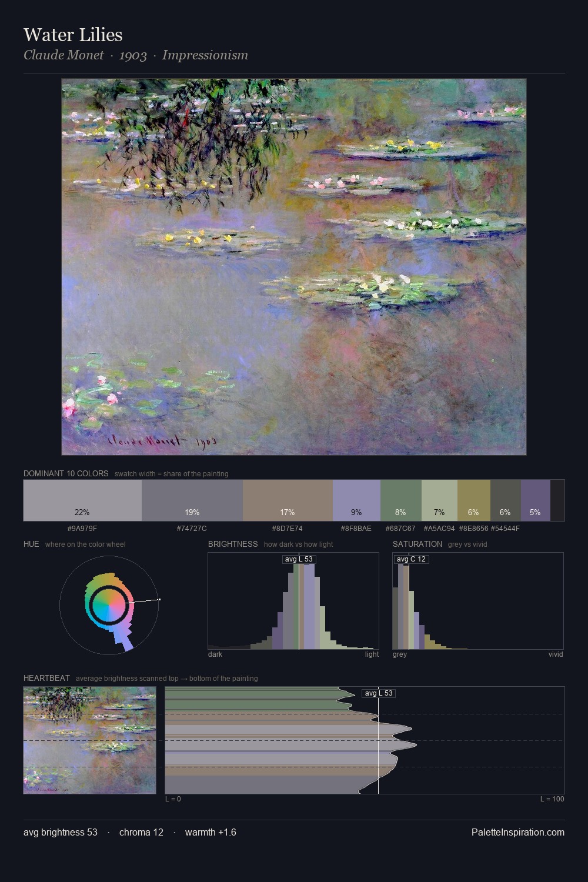Click the HEARTBEAT section heading

pos(46,678)
